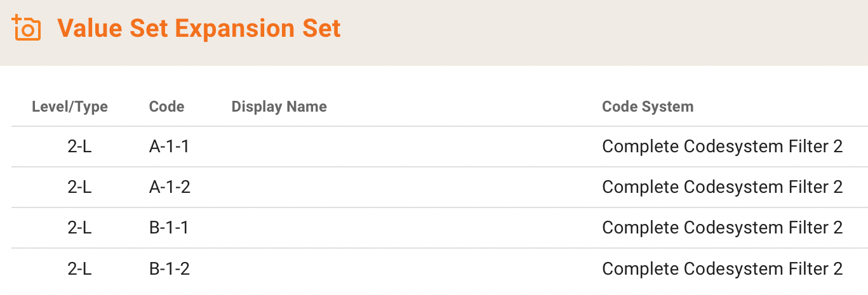Viewport: 868px width, 295px height.
Task: Choose the B-1-2 code cell
Action: (x=170, y=269)
